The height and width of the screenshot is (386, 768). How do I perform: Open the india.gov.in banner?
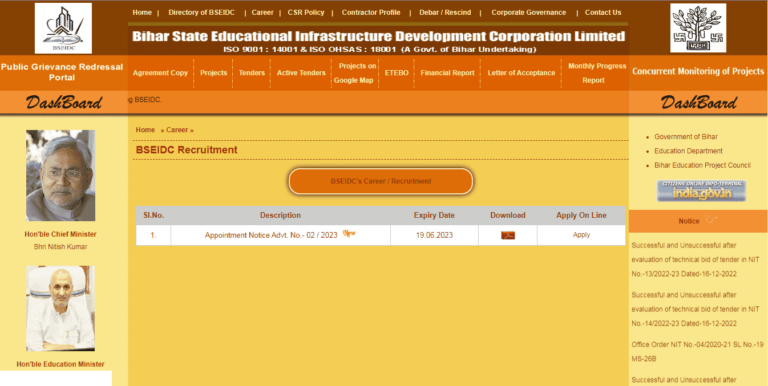click(x=701, y=191)
